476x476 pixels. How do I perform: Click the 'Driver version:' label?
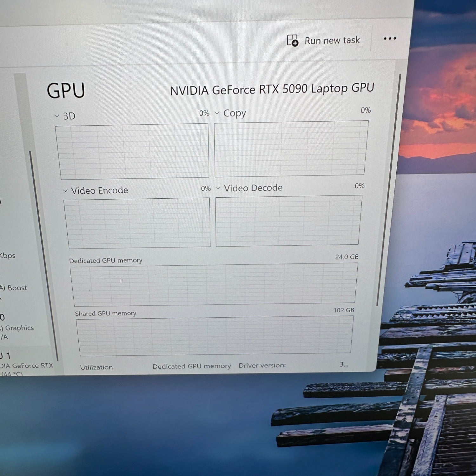click(262, 365)
